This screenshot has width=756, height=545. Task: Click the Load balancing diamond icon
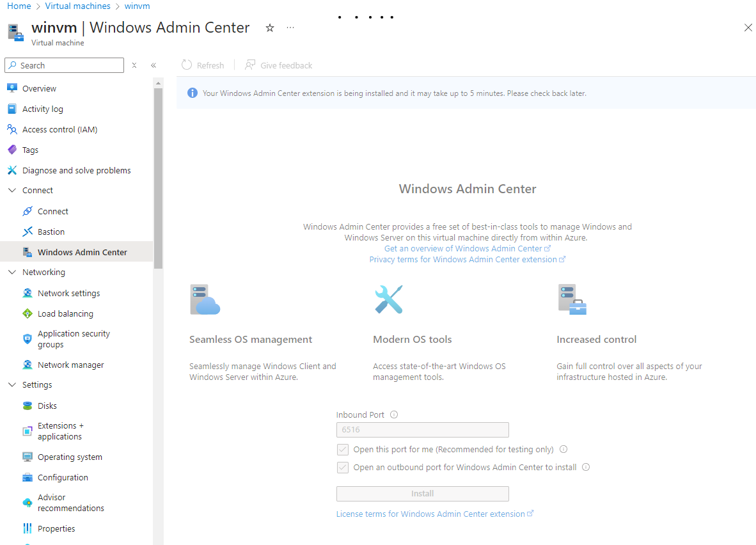point(28,313)
